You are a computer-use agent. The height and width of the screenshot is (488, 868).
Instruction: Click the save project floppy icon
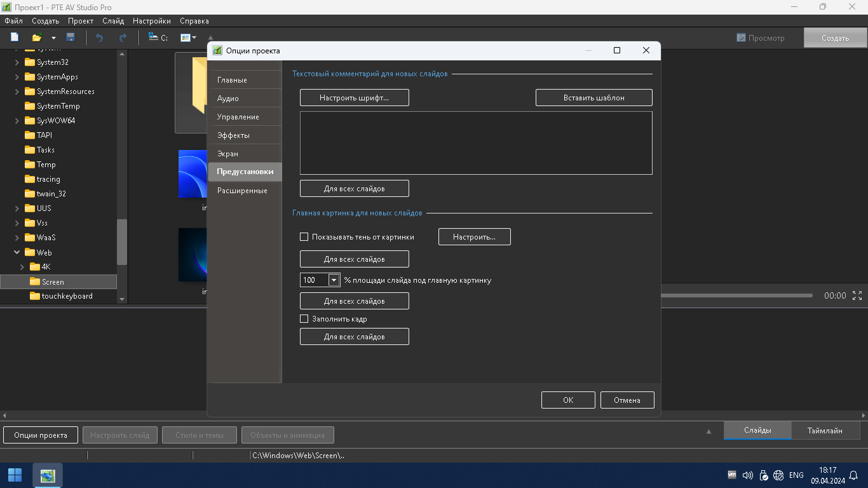coord(71,37)
